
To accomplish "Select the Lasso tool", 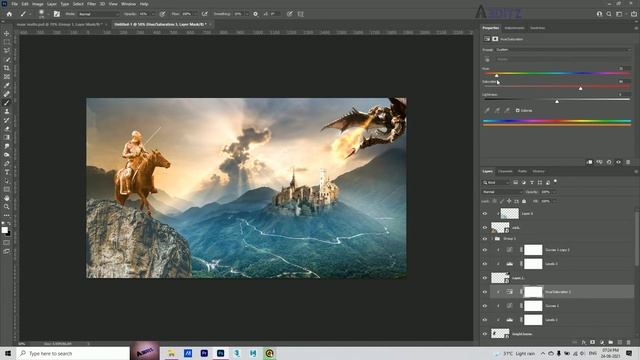I will [x=7, y=51].
